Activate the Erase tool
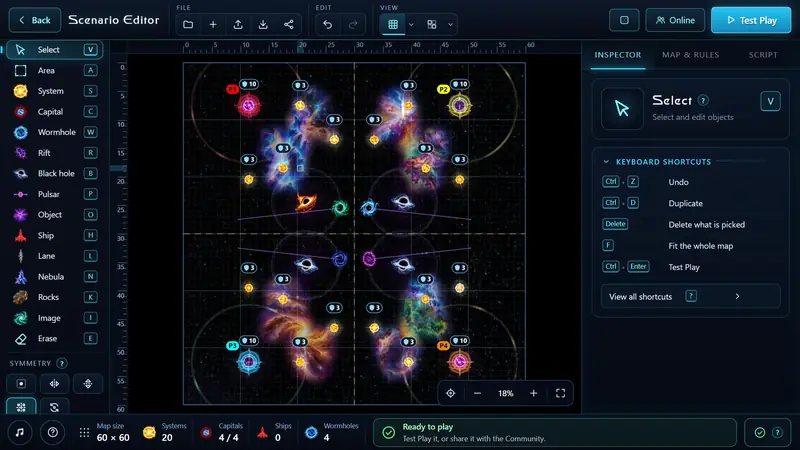Image resolution: width=800 pixels, height=450 pixels. click(55, 338)
